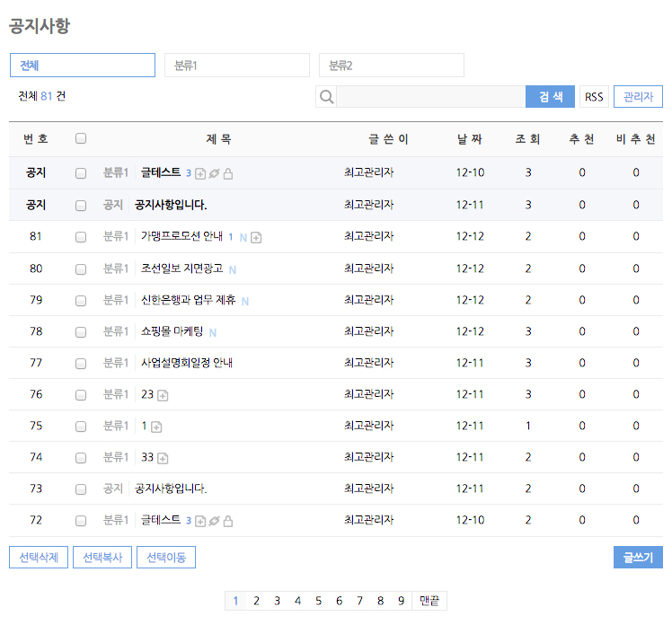This screenshot has height=625, width=672.
Task: Select the checkbox for post number 77
Action: tap(81, 363)
